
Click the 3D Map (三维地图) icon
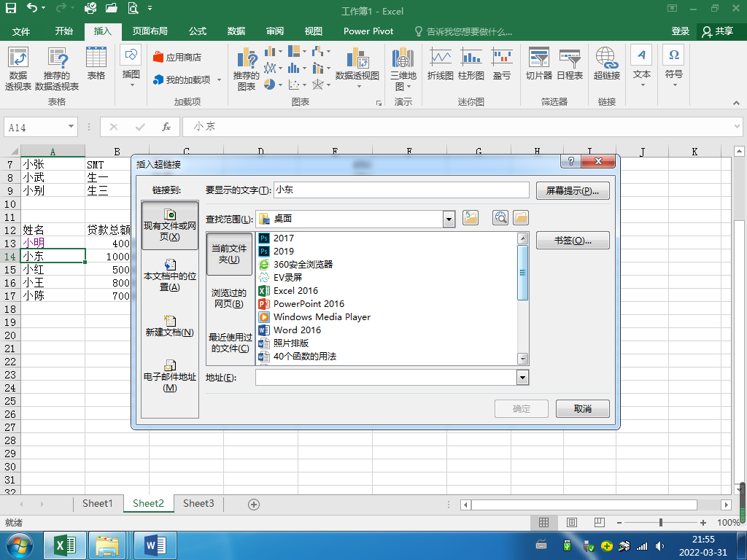point(403,69)
